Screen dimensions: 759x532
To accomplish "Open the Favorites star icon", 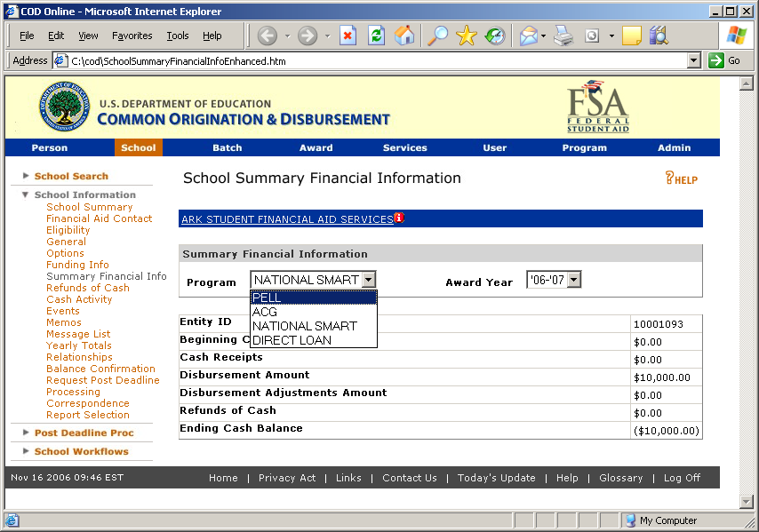I will point(467,36).
